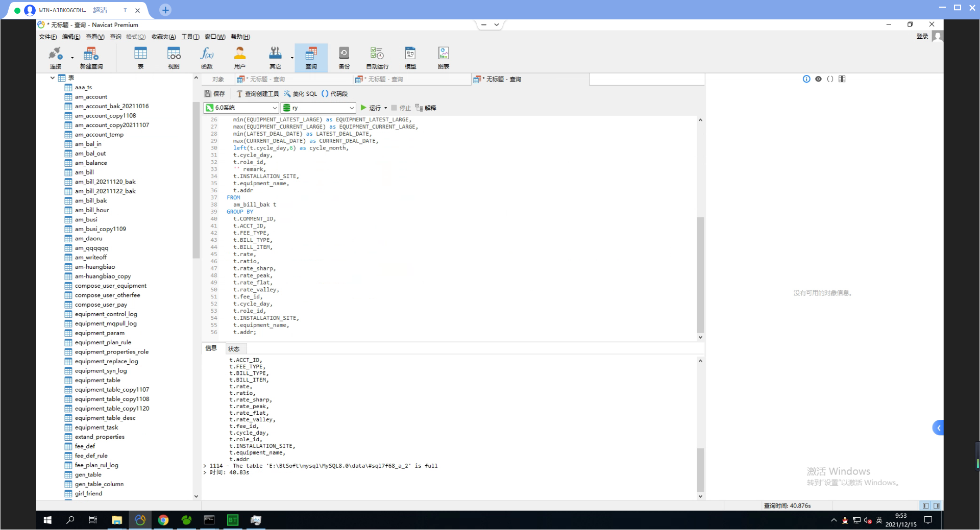The height and width of the screenshot is (530, 980).
Task: Open Windows notification center icon
Action: (x=928, y=520)
